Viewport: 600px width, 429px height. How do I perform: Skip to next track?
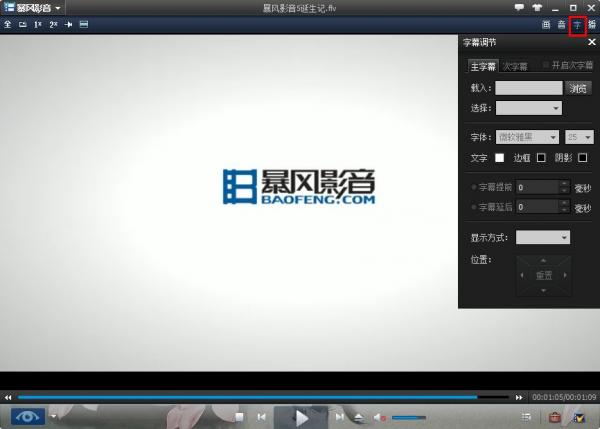(339, 417)
